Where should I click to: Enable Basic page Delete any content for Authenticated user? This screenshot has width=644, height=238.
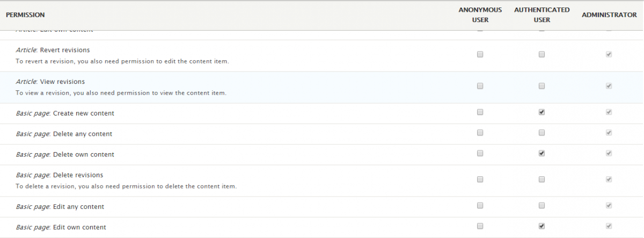click(542, 133)
